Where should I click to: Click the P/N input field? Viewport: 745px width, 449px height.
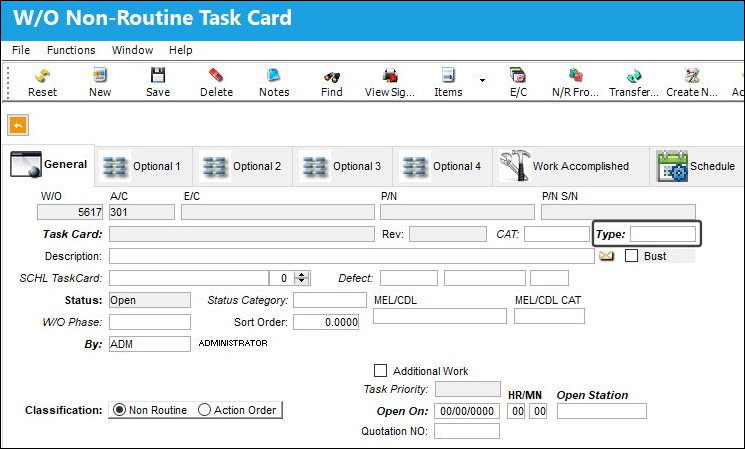tap(457, 212)
